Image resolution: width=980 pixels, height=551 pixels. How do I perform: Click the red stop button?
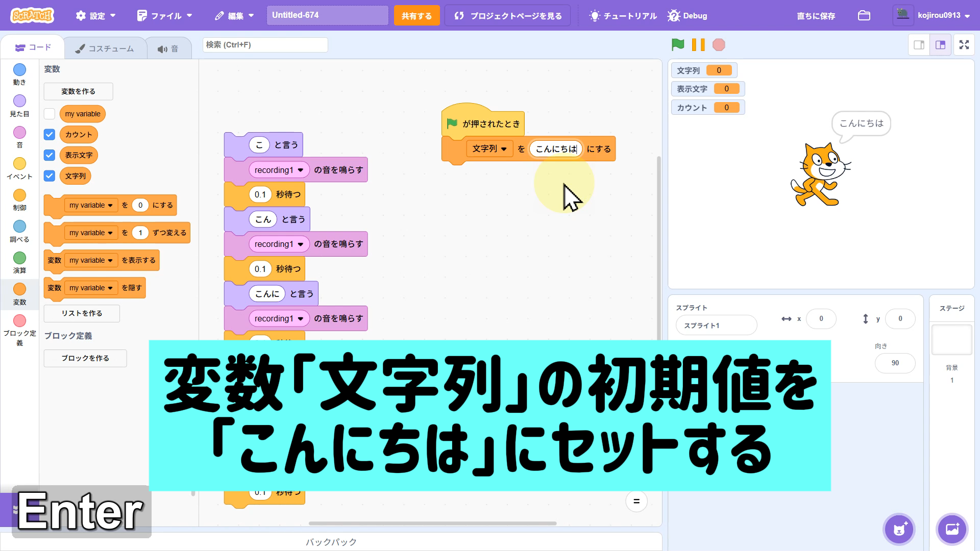click(x=719, y=45)
